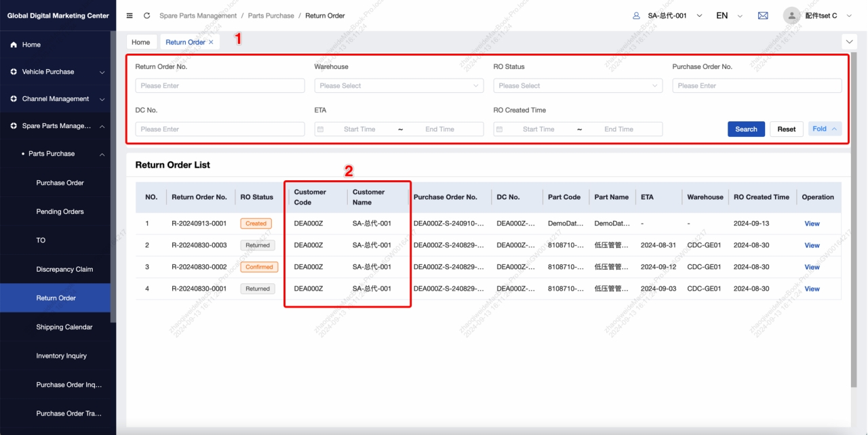Click the refresh page icon
868x435 pixels.
point(147,16)
